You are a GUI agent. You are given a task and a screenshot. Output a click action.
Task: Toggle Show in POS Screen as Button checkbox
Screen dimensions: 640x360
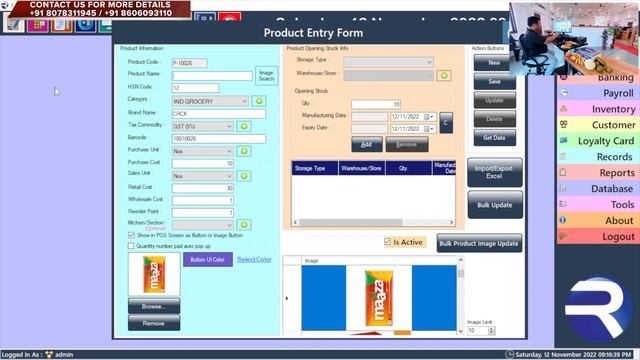pyautogui.click(x=131, y=235)
